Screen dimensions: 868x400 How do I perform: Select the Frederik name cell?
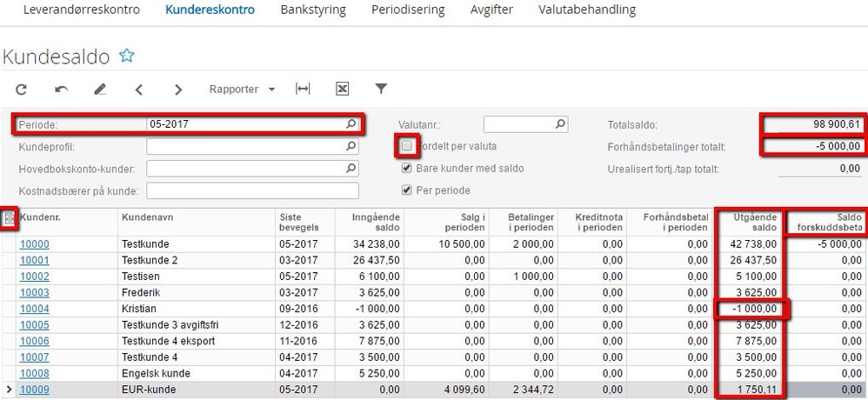coord(197,293)
